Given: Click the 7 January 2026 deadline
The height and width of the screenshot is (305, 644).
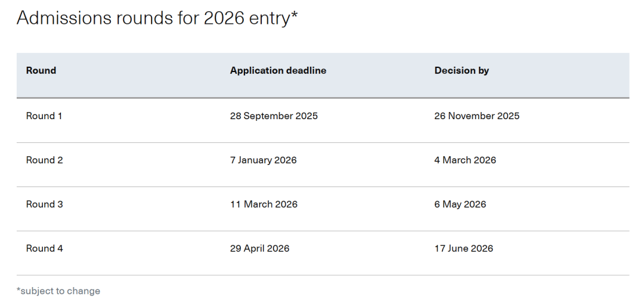Looking at the screenshot, I should pyautogui.click(x=263, y=160).
